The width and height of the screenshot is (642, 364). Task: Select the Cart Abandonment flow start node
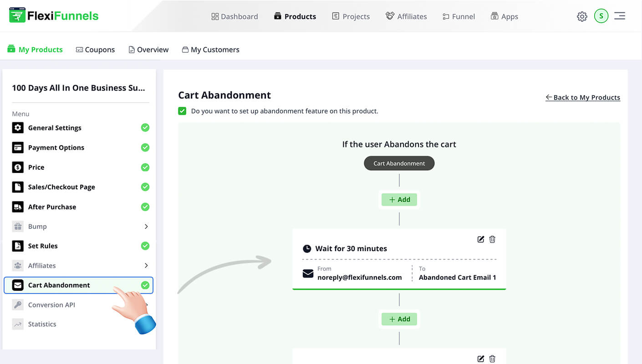(x=399, y=163)
